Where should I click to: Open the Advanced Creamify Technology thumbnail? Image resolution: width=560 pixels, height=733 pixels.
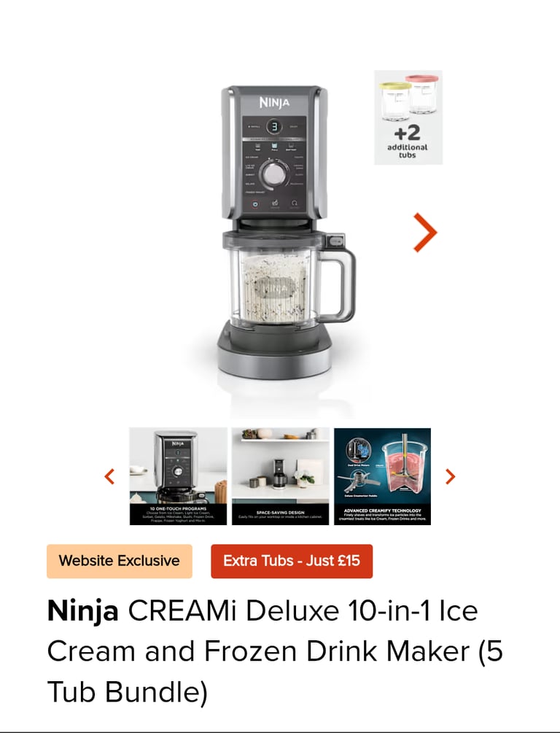[382, 476]
